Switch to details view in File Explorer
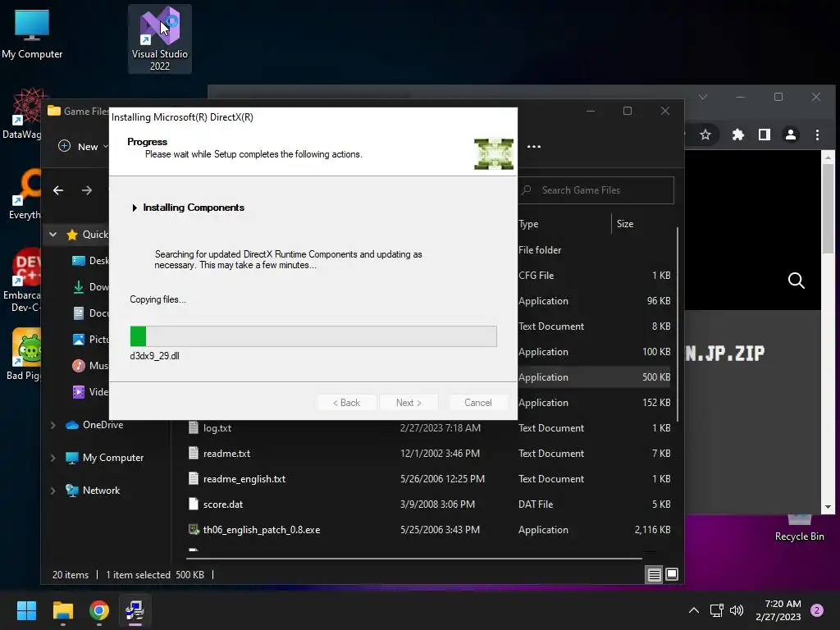The width and height of the screenshot is (840, 630). [x=654, y=575]
